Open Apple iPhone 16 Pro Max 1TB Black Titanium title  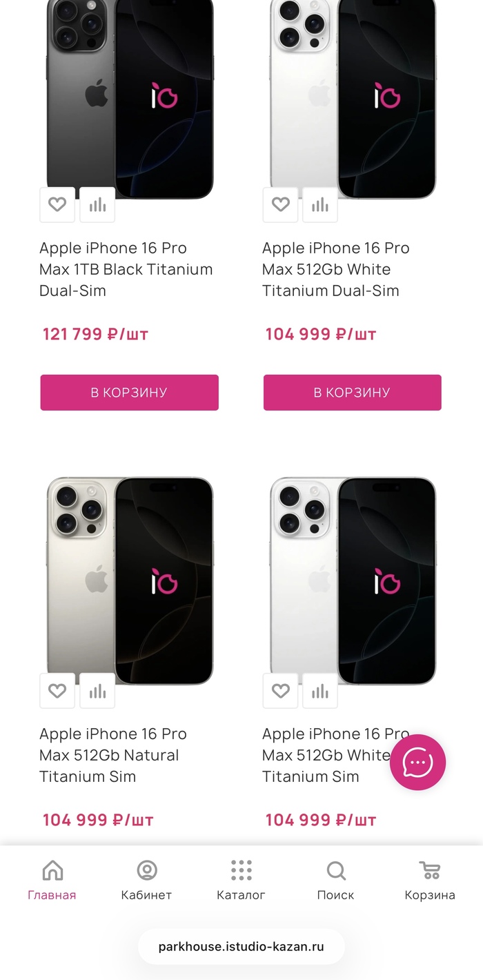click(x=126, y=269)
